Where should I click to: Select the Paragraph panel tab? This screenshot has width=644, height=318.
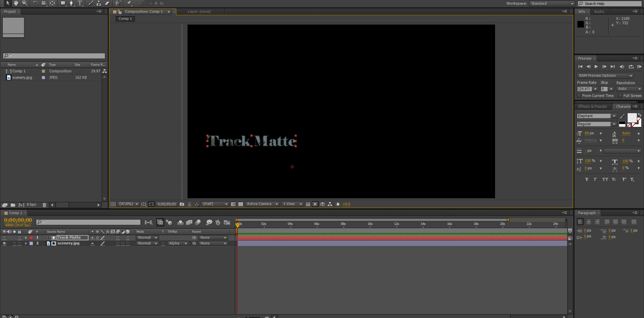click(587, 213)
